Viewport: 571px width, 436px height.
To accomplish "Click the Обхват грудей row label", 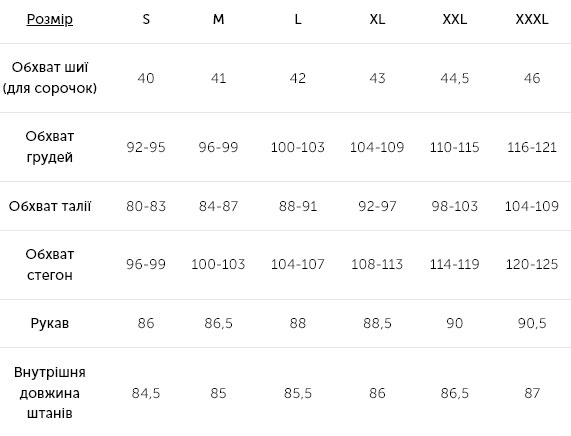I will point(50,147).
